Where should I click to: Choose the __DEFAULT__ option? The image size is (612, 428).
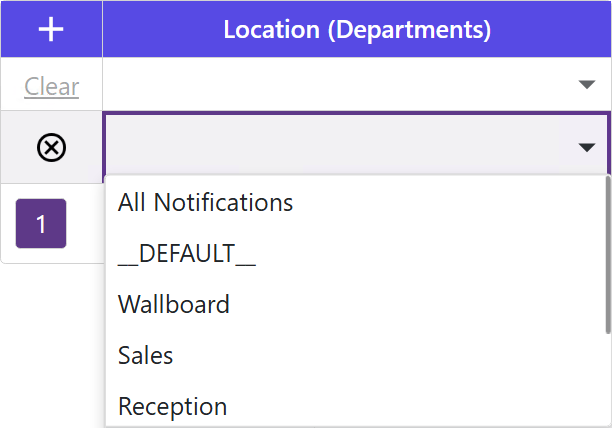click(187, 254)
